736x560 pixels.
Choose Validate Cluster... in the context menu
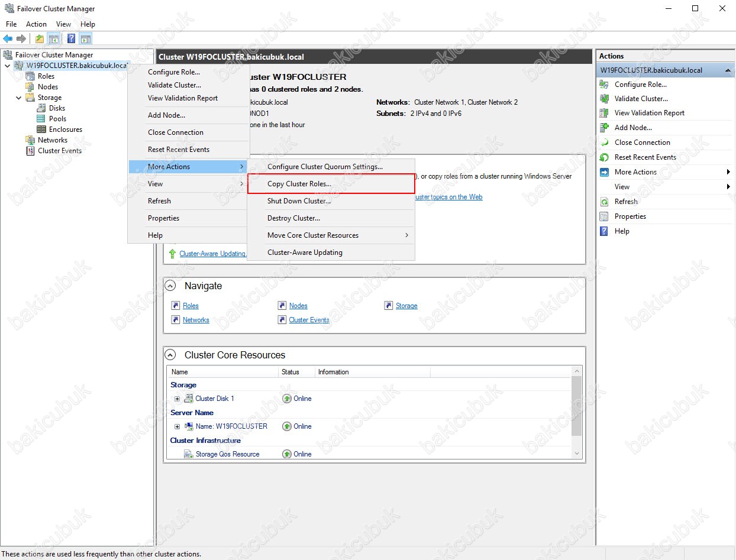click(189, 85)
